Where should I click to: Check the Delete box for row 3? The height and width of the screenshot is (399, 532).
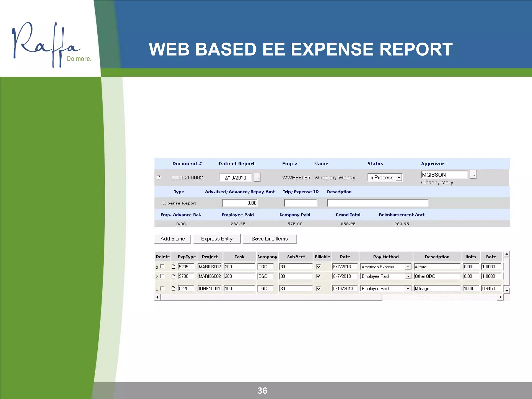click(x=162, y=266)
